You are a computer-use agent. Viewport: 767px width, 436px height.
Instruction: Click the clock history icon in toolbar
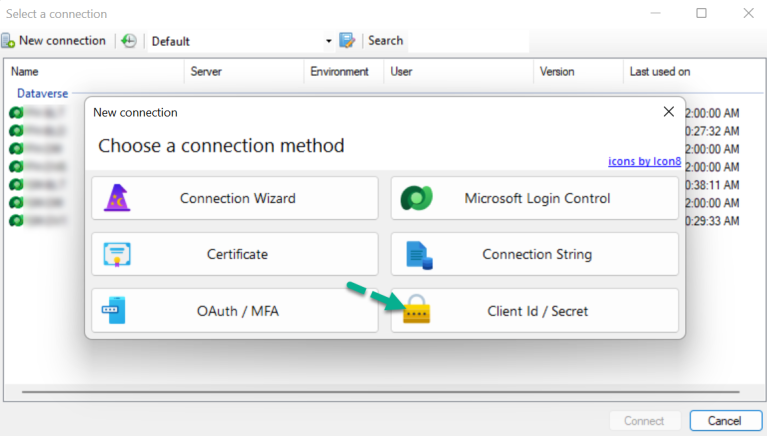coord(129,41)
